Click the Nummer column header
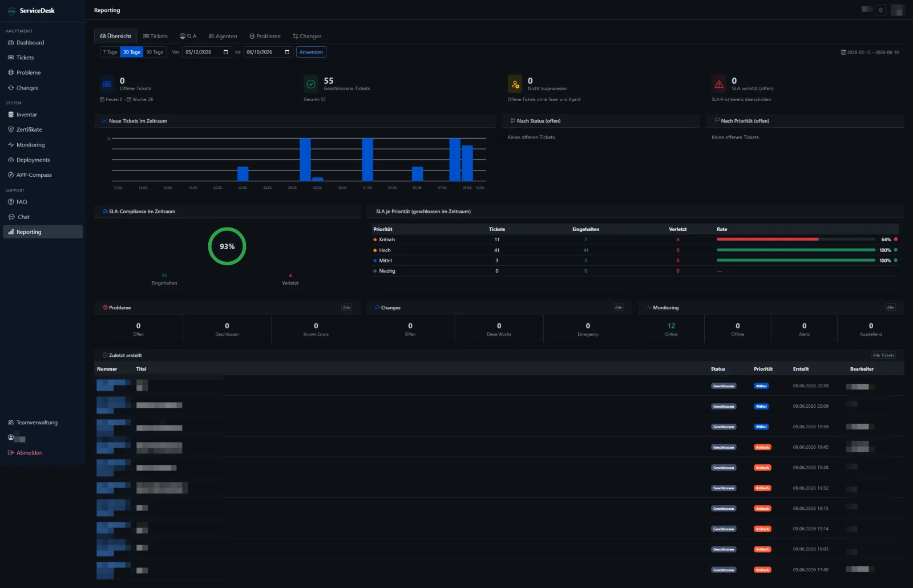The image size is (913, 588). pos(107,369)
